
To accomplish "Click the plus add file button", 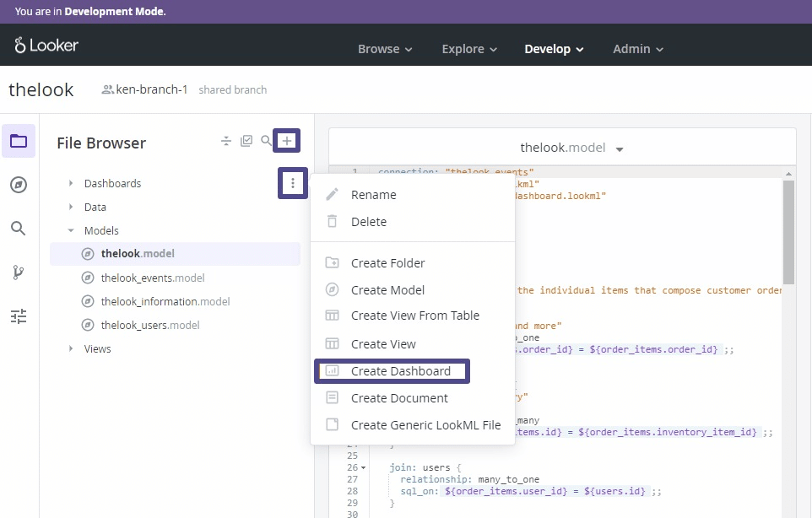I will (287, 140).
